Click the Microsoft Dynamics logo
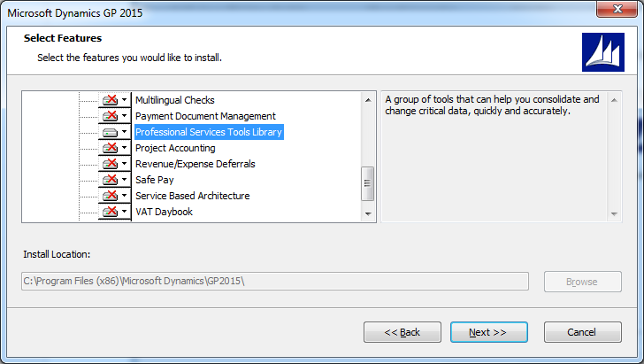Image resolution: width=644 pixels, height=364 pixels. tap(603, 52)
